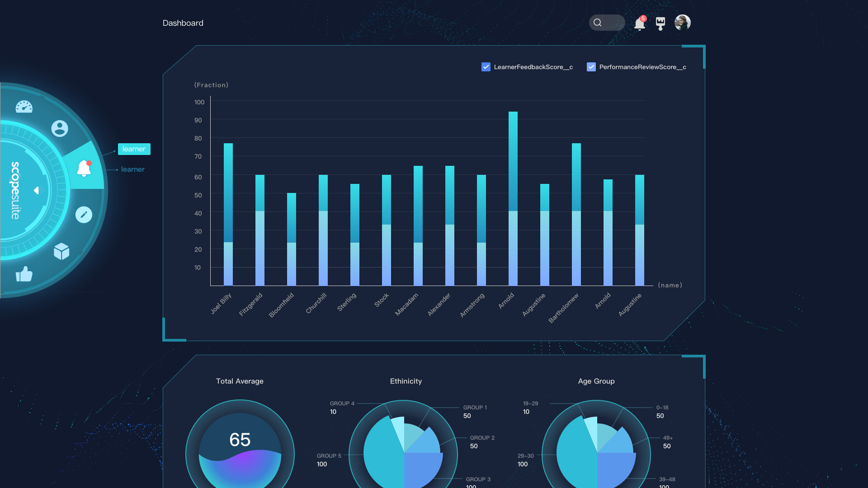This screenshot has height=488, width=868.
Task: Select the Joel Billy bar in chart
Action: [x=228, y=215]
